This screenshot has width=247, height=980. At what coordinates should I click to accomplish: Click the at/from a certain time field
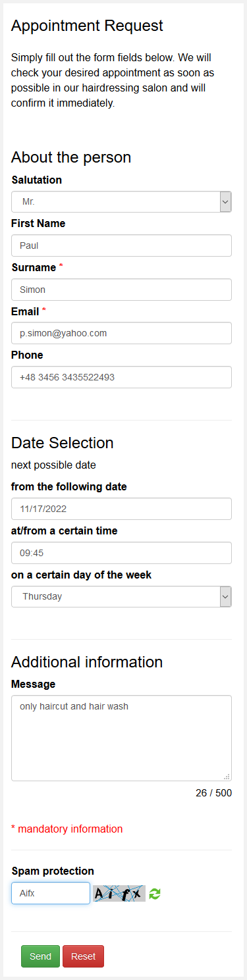121,553
